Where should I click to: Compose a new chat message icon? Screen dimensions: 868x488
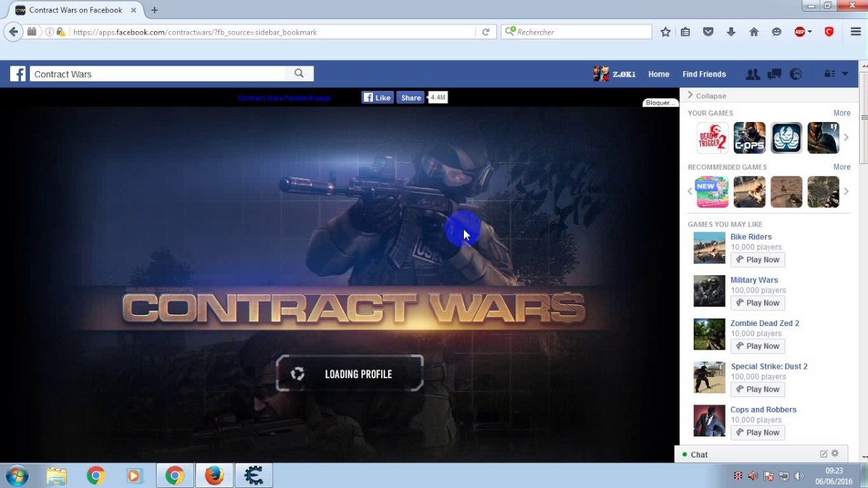point(823,454)
